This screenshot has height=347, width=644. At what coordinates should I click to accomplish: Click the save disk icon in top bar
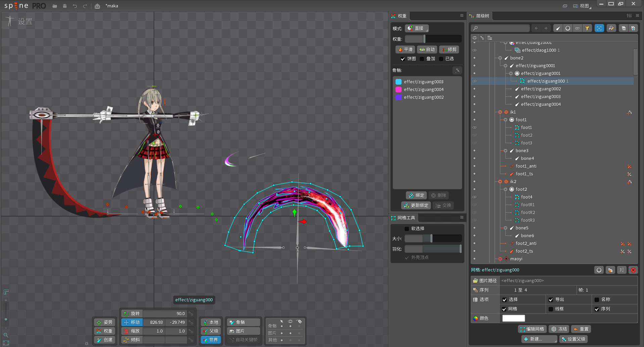[x=65, y=6]
